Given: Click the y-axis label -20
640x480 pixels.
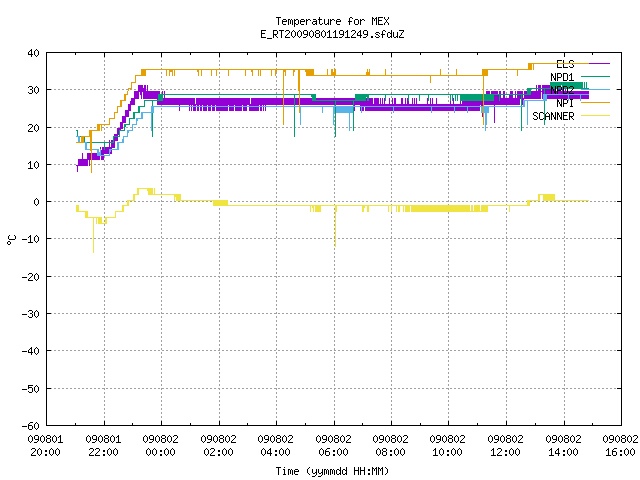Looking at the screenshot, I should 31,277.
